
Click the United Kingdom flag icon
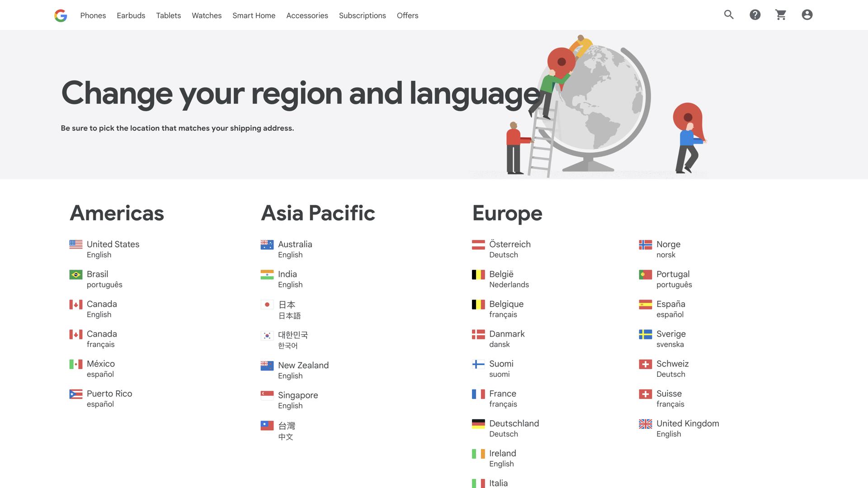tap(645, 424)
